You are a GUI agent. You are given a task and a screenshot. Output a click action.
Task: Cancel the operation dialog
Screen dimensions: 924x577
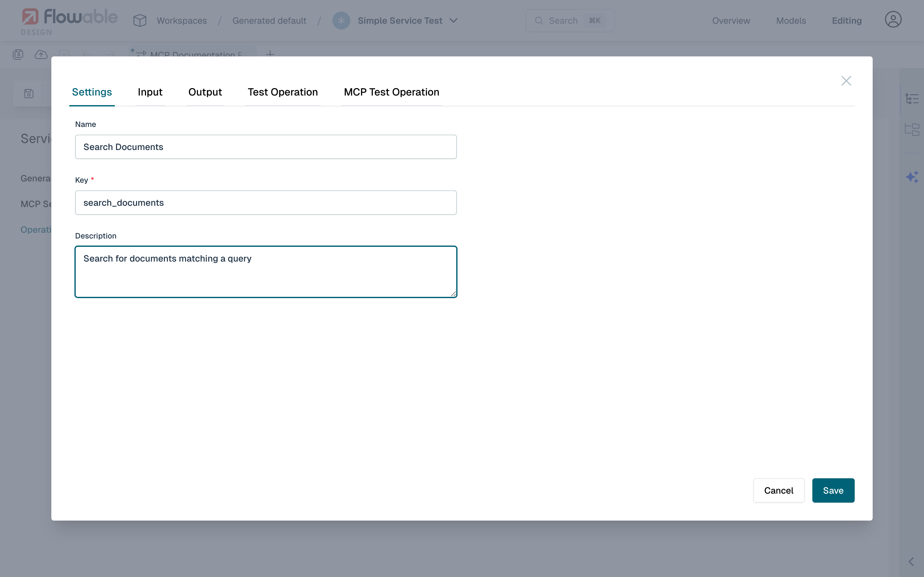[779, 490]
